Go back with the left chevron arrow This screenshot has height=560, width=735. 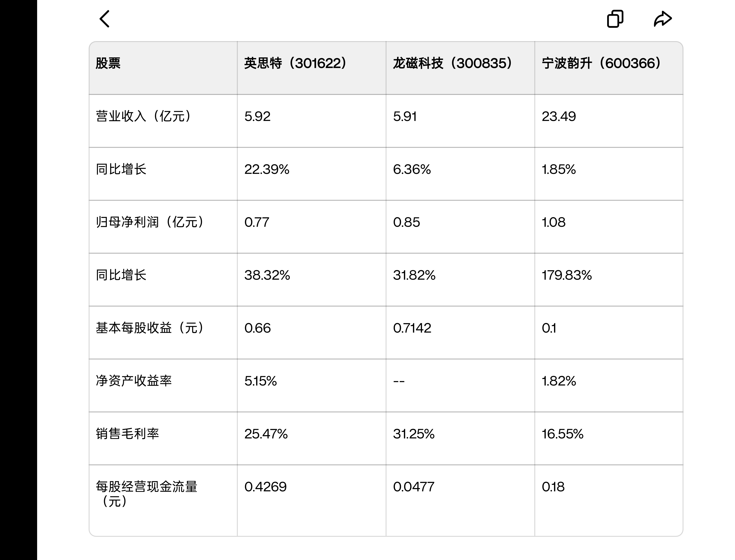(105, 19)
